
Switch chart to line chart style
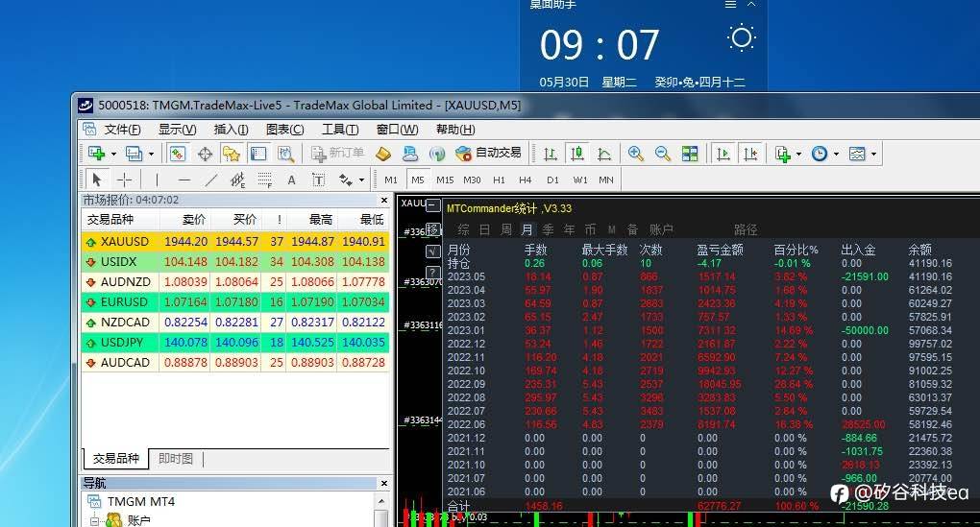[603, 154]
